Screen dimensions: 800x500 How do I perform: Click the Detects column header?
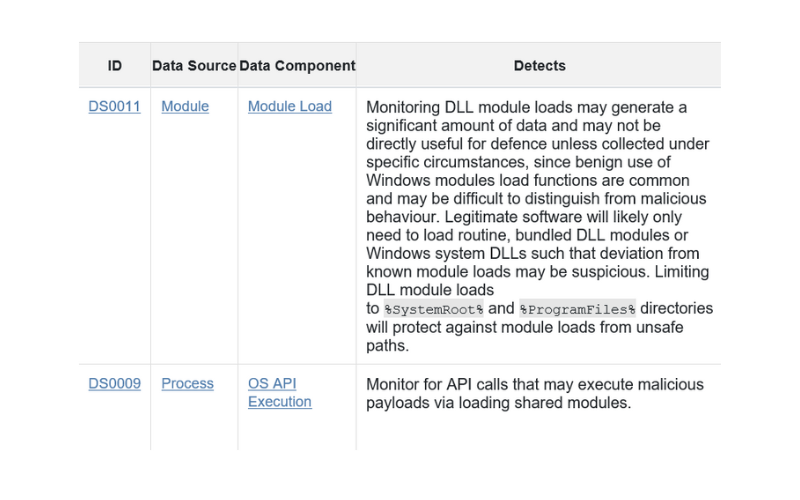pos(539,65)
